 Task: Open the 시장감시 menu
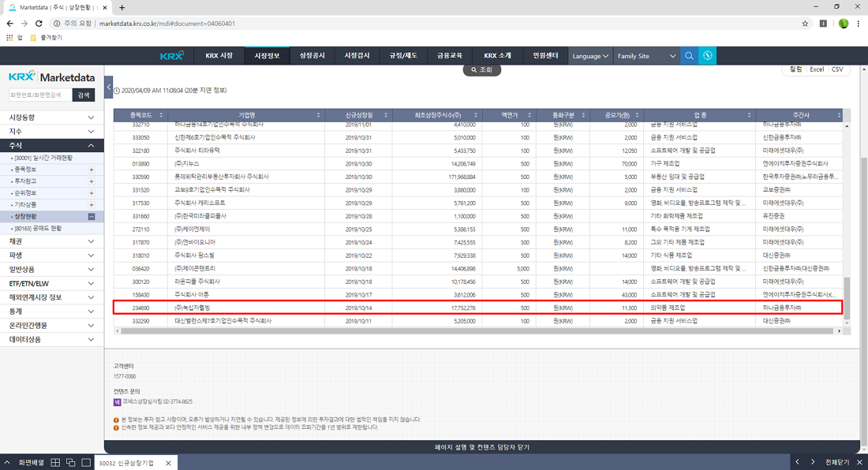357,56
